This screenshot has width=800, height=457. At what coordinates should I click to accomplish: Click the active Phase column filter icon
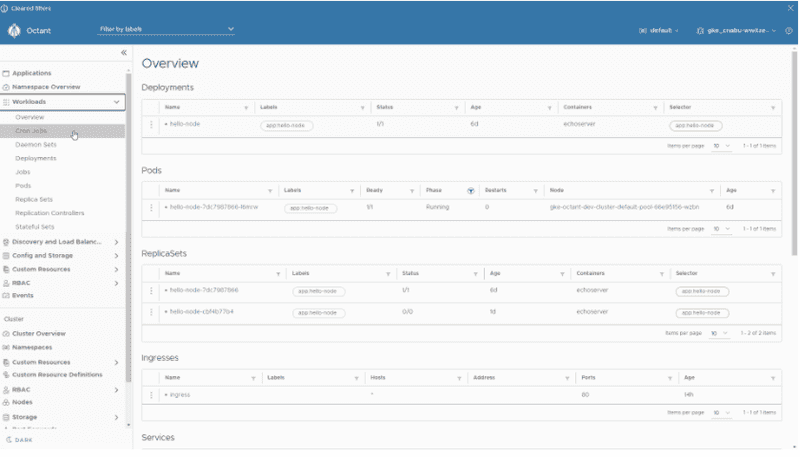coord(471,190)
